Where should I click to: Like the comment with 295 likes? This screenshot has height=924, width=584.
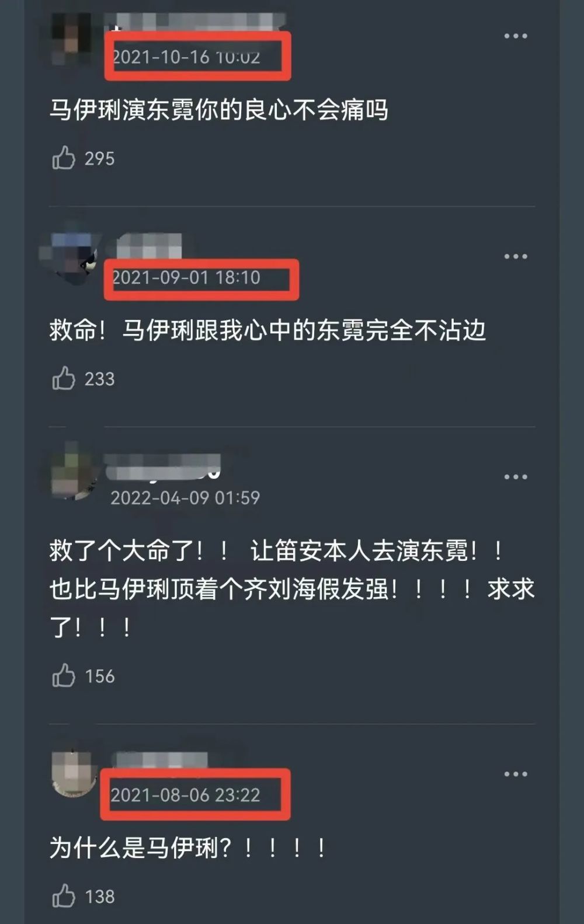click(64, 158)
